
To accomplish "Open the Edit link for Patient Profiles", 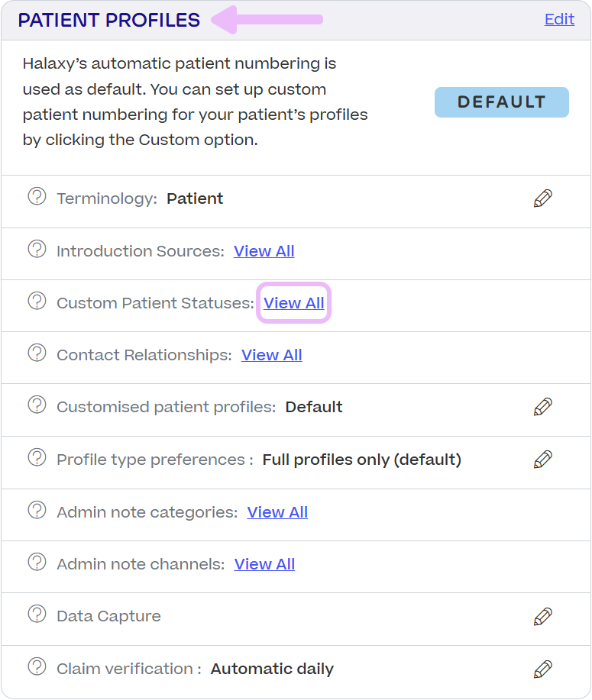I will [x=559, y=19].
